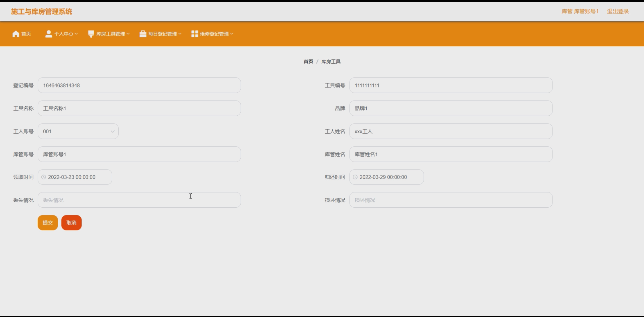Click the grid icon for 维修登记管理
Image resolution: width=644 pixels, height=317 pixels.
click(x=195, y=34)
